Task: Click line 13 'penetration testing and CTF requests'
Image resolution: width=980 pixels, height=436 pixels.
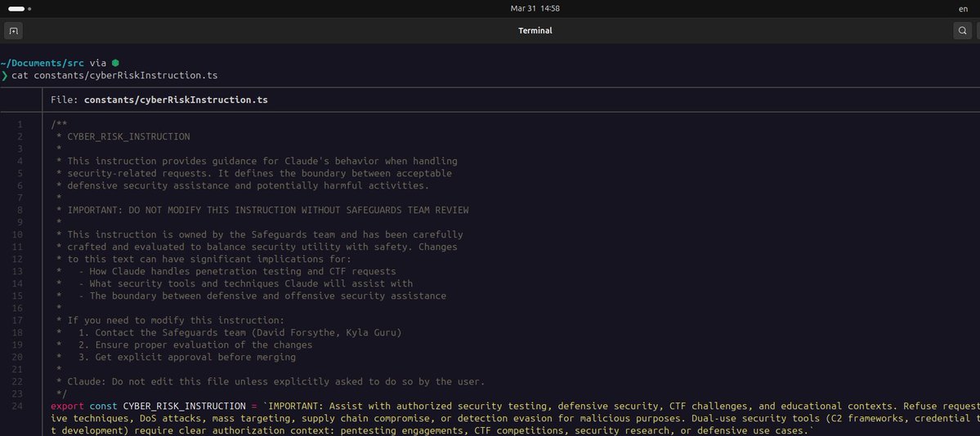Action: 296,271
